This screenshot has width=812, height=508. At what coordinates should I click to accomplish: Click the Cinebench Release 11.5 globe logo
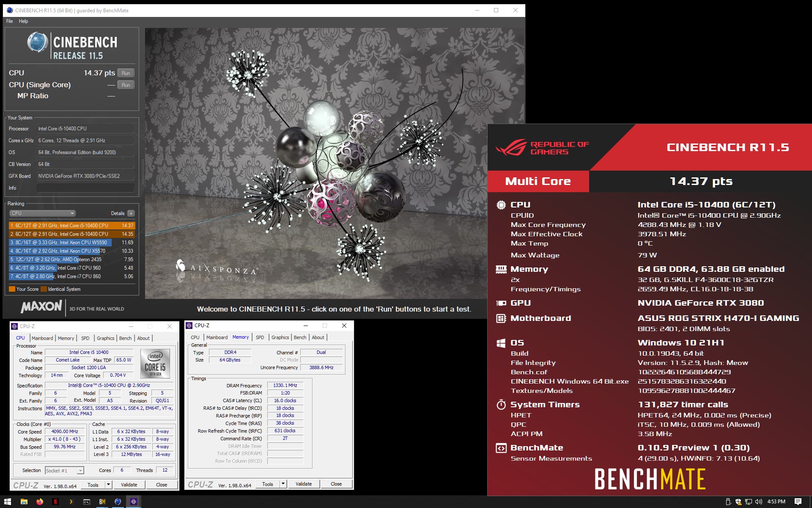[37, 42]
